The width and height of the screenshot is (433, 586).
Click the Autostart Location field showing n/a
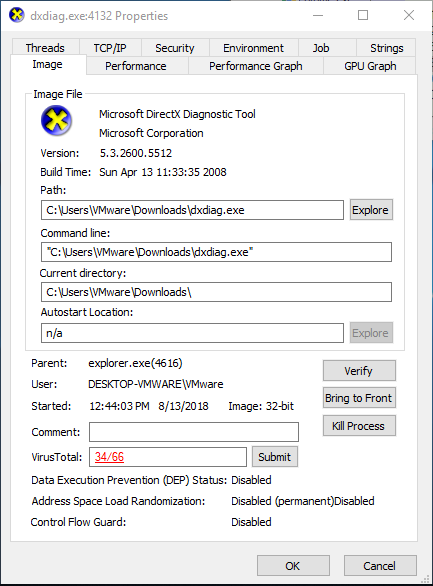pos(192,333)
